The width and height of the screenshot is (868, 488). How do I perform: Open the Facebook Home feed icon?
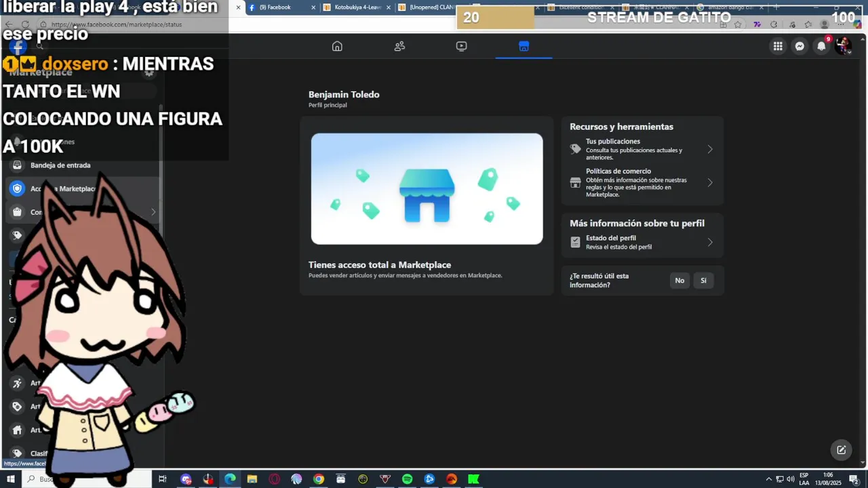(x=337, y=46)
